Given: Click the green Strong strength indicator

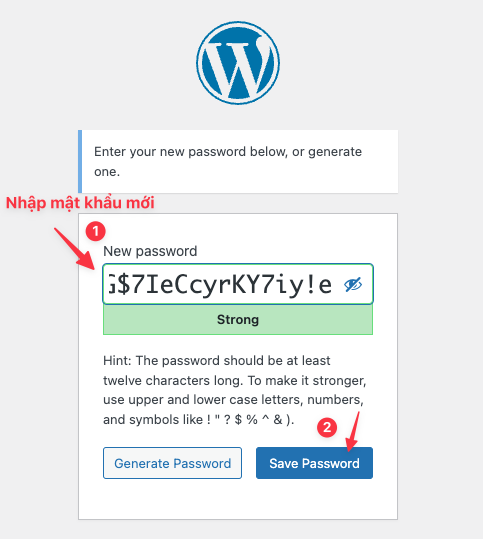Looking at the screenshot, I should click(238, 320).
